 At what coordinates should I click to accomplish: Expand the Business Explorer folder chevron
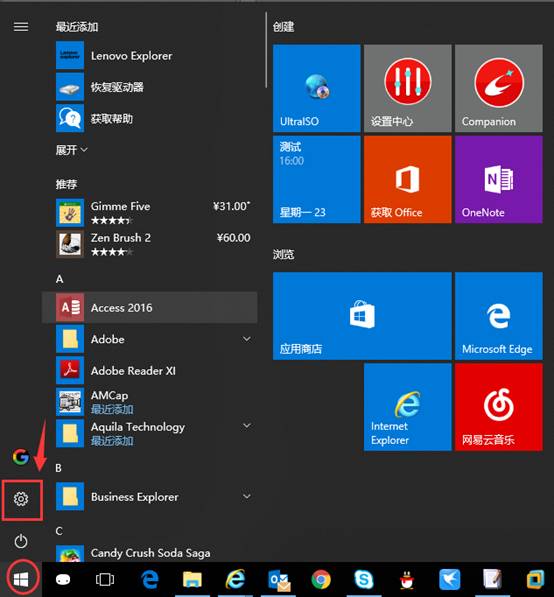click(247, 496)
